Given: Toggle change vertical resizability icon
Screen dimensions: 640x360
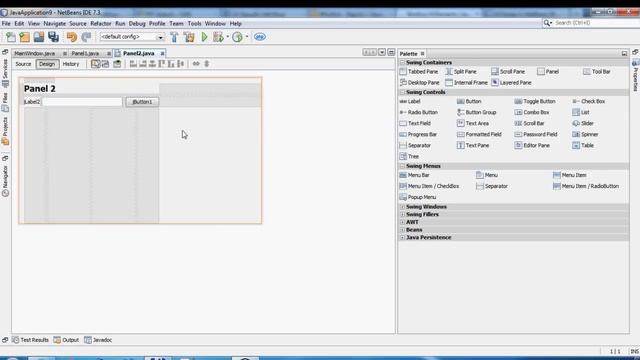Looking at the screenshot, I should click(x=207, y=64).
